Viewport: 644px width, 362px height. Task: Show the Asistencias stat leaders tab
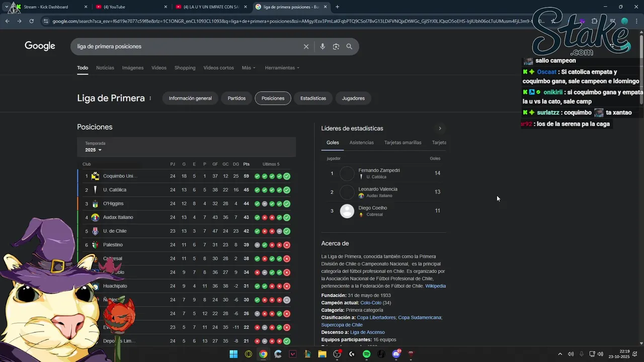coord(362,143)
